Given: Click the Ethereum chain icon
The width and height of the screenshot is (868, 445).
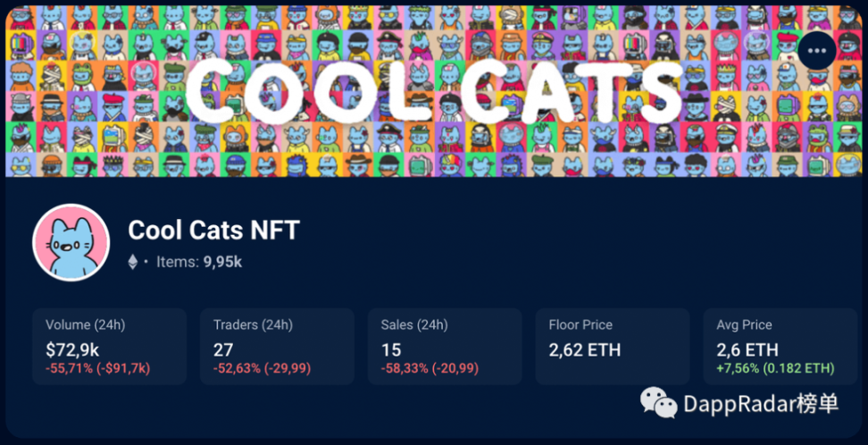Looking at the screenshot, I should 133,262.
